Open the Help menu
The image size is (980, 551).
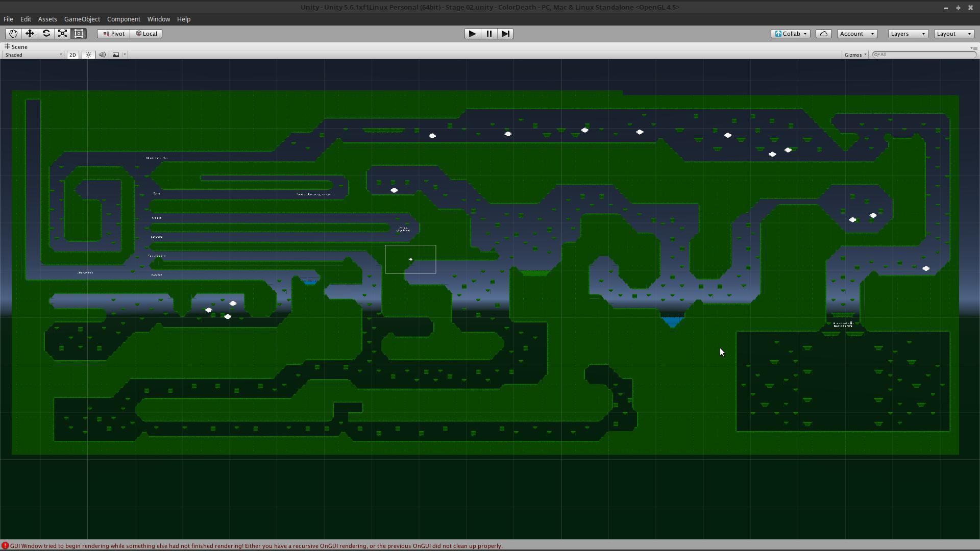coord(184,19)
